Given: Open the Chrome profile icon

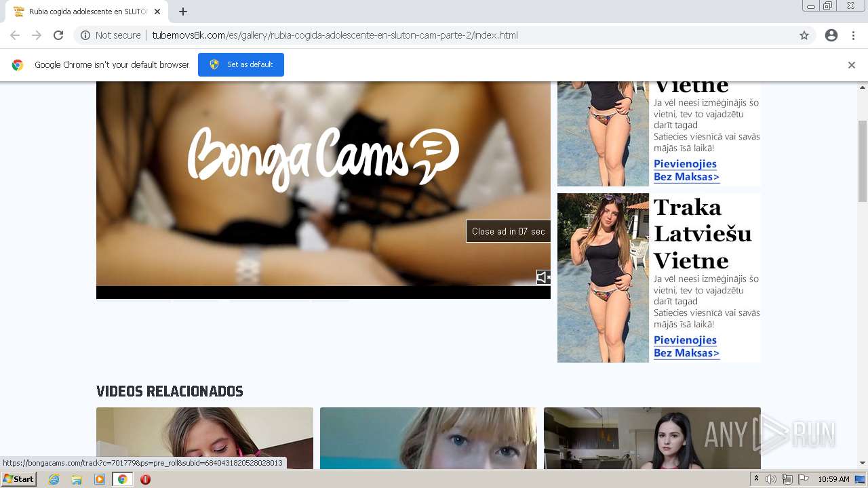Looking at the screenshot, I should tap(831, 35).
